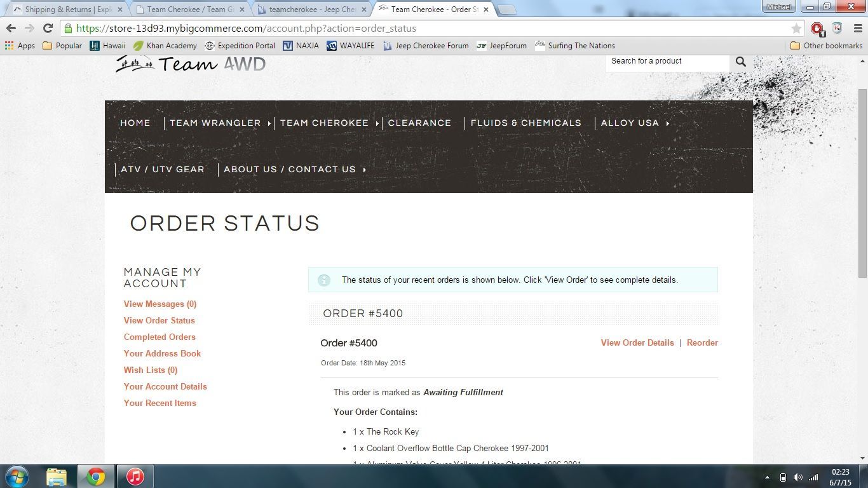
Task: Expand the Alloy USA submenu arrow
Action: pyautogui.click(x=668, y=123)
